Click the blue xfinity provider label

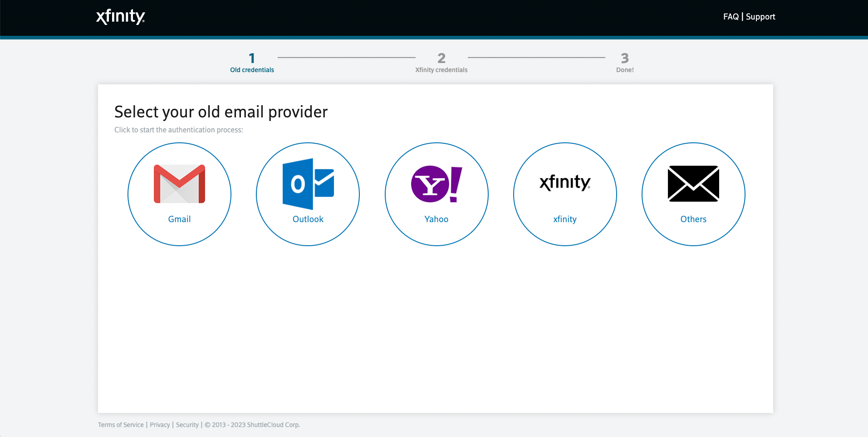click(x=565, y=219)
